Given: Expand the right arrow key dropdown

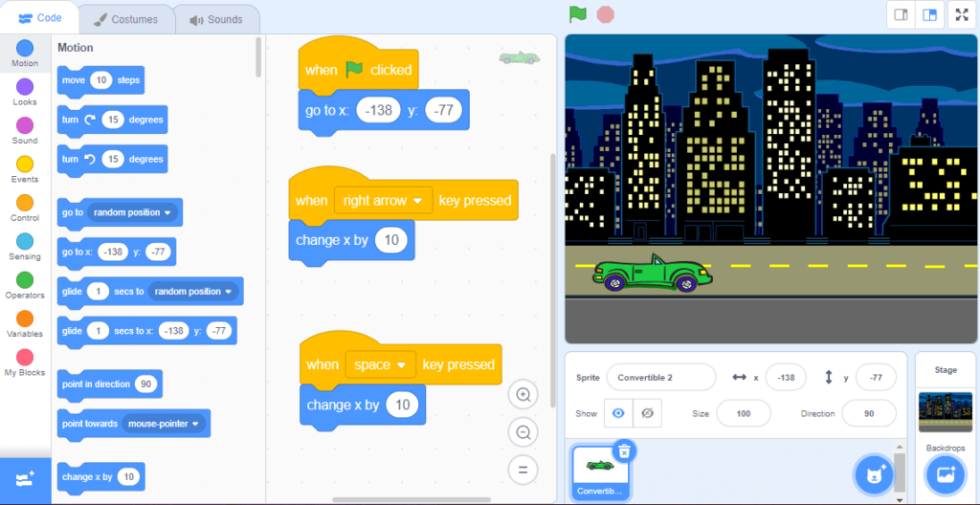Looking at the screenshot, I should pos(416,201).
